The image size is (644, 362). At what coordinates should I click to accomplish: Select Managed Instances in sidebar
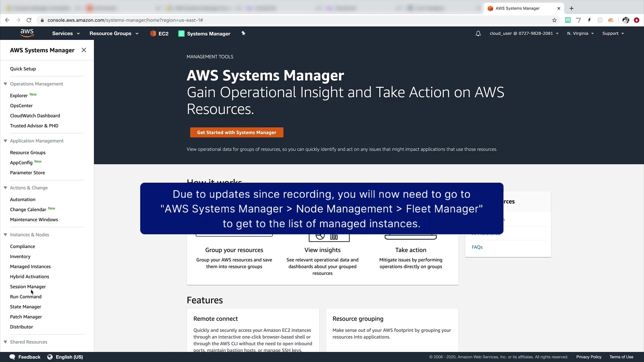click(30, 266)
